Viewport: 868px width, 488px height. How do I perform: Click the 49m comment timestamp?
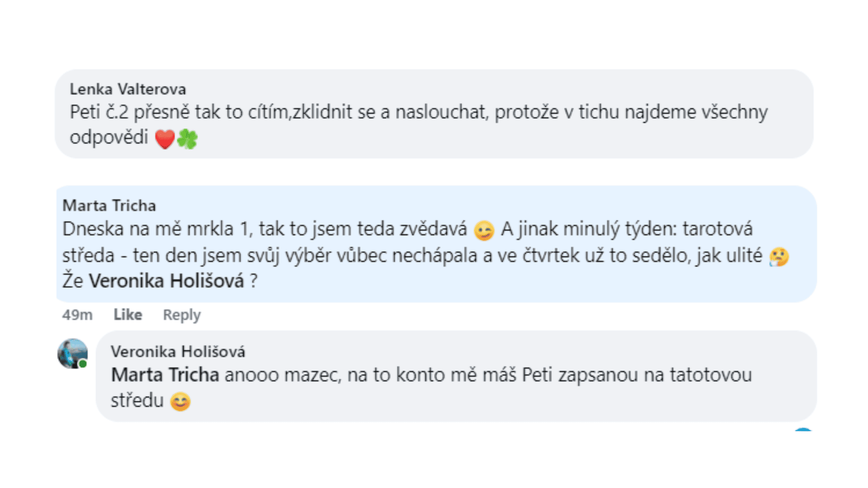(x=77, y=314)
